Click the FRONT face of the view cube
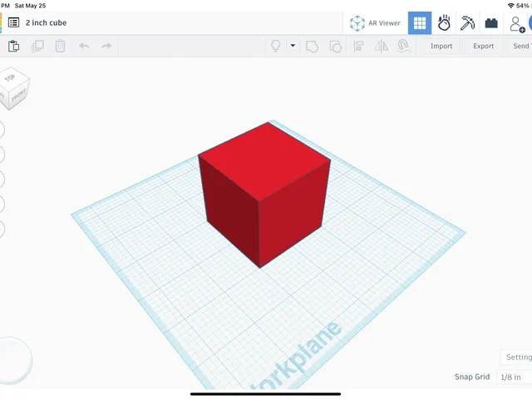This screenshot has height=399, width=532. click(x=19, y=95)
